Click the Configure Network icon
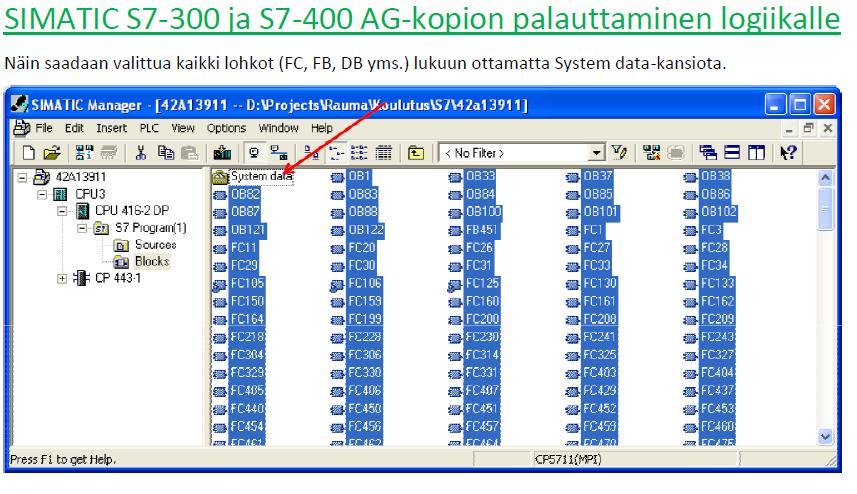Image resolution: width=857 pixels, height=494 pixels. click(651, 153)
